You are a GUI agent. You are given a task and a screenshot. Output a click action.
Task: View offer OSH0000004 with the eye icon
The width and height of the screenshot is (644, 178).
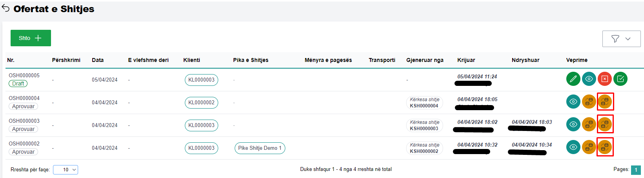pos(573,102)
